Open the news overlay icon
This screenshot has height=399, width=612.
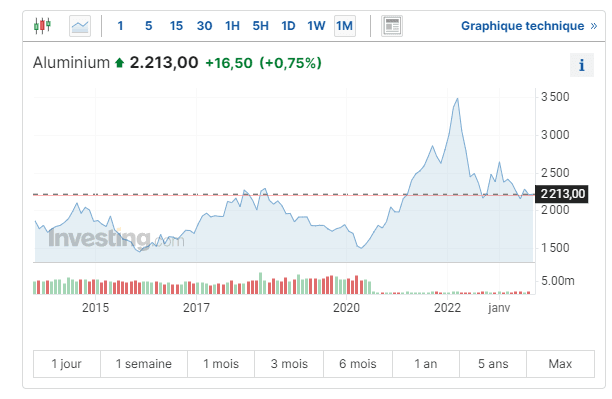click(391, 26)
